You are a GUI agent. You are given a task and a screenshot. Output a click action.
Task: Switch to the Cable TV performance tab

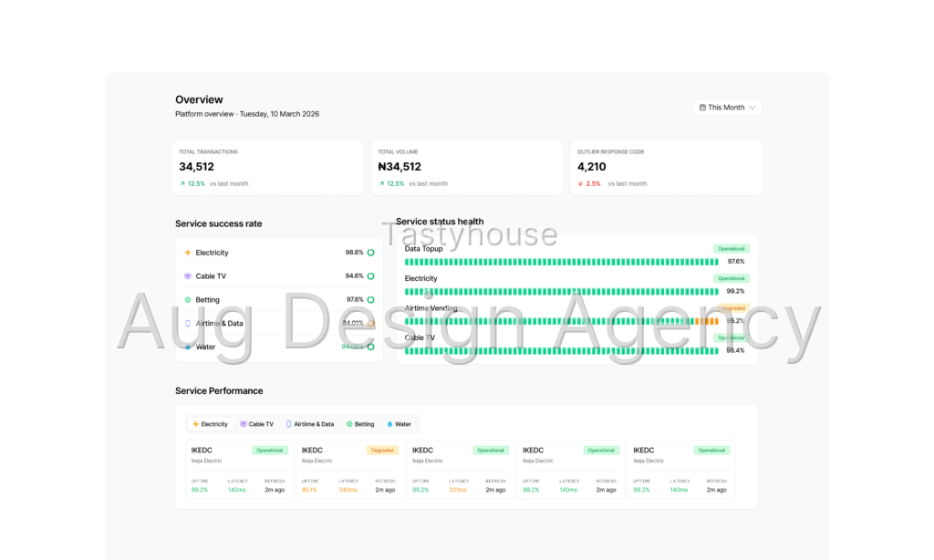(x=256, y=424)
